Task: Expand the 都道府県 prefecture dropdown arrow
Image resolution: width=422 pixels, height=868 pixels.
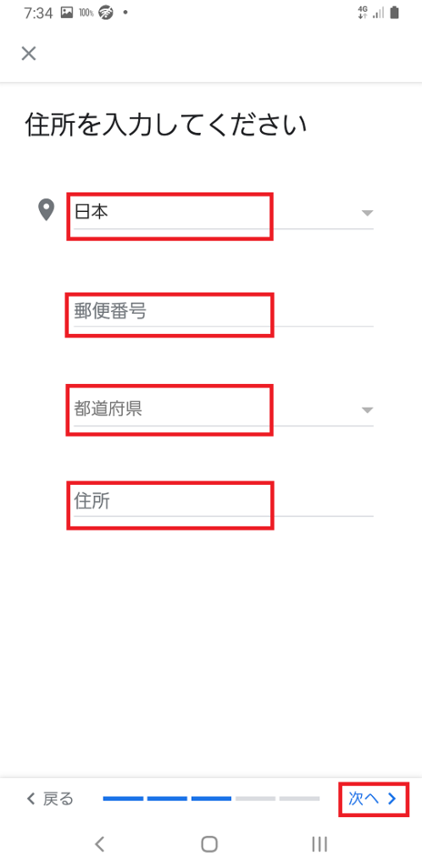Action: pos(367,410)
